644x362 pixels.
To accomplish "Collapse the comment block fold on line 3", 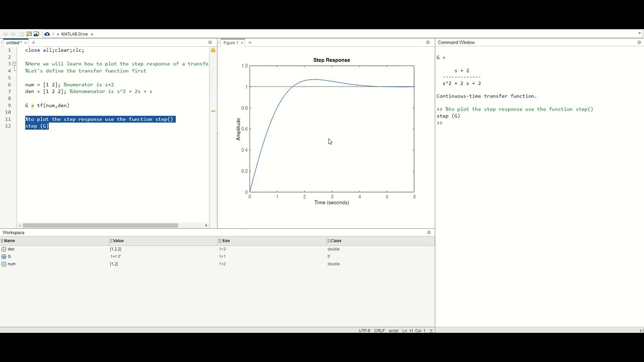I will pos(15,64).
